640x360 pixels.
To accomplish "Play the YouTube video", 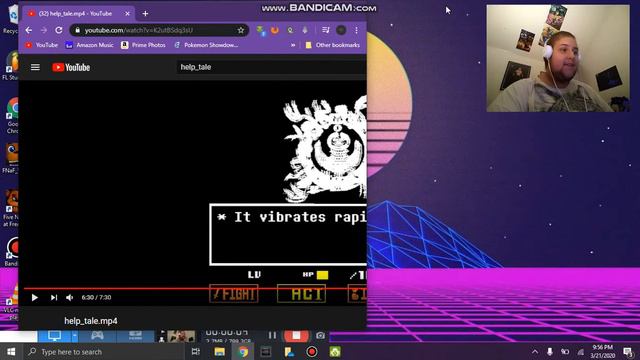I will click(x=35, y=298).
